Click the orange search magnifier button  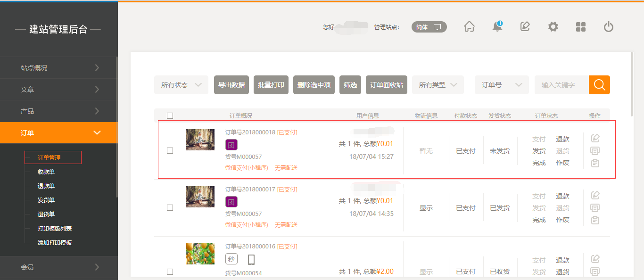[x=599, y=85]
